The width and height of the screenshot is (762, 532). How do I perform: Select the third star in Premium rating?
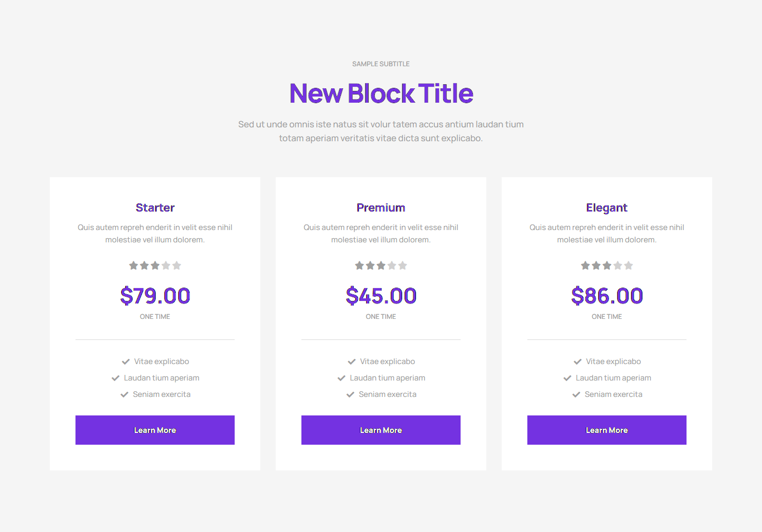tap(381, 265)
